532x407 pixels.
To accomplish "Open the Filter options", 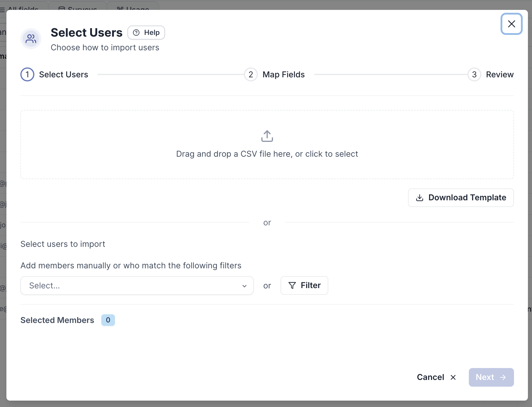I will pyautogui.click(x=304, y=285).
